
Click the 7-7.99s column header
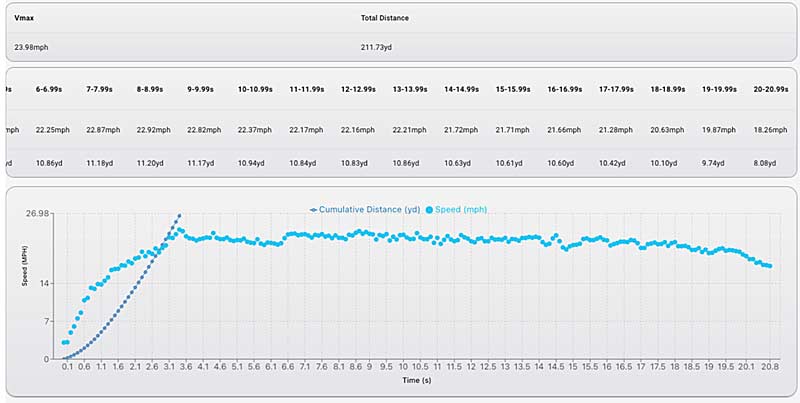[99, 89]
